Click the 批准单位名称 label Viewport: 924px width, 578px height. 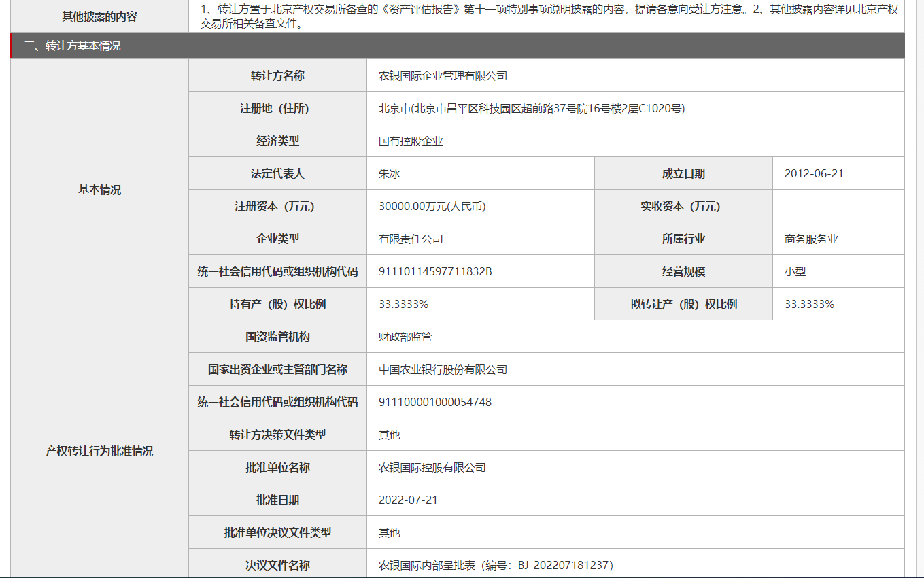pyautogui.click(x=277, y=468)
